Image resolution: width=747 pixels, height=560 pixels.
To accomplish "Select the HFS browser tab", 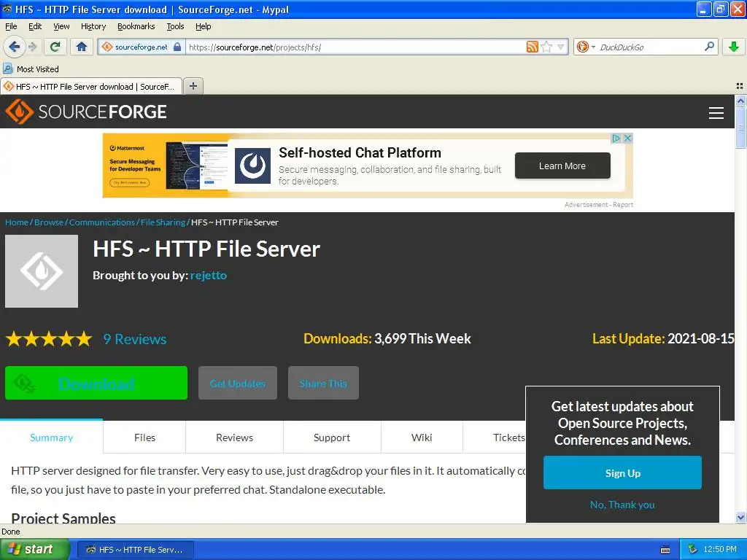I will coord(91,86).
